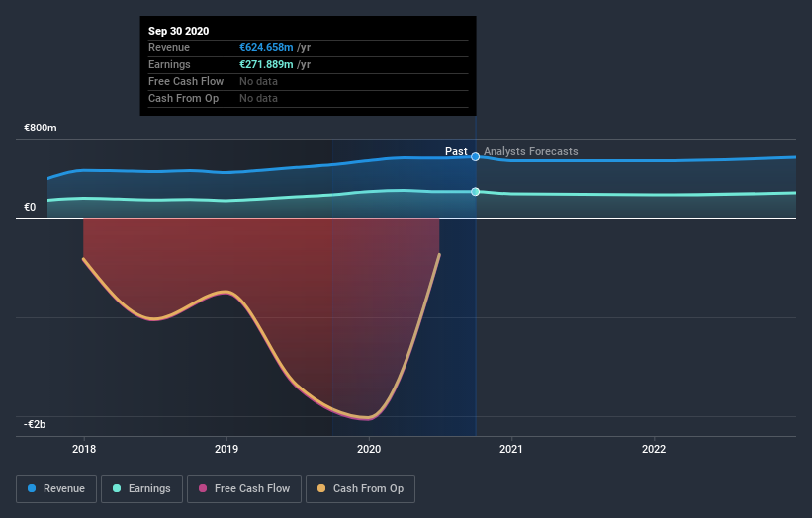Click the 2021 x-axis label

click(x=511, y=449)
